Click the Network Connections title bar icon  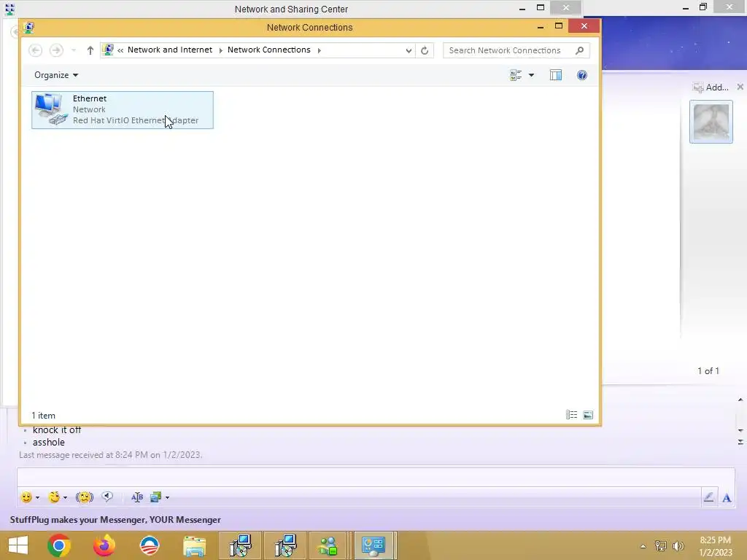pos(28,28)
